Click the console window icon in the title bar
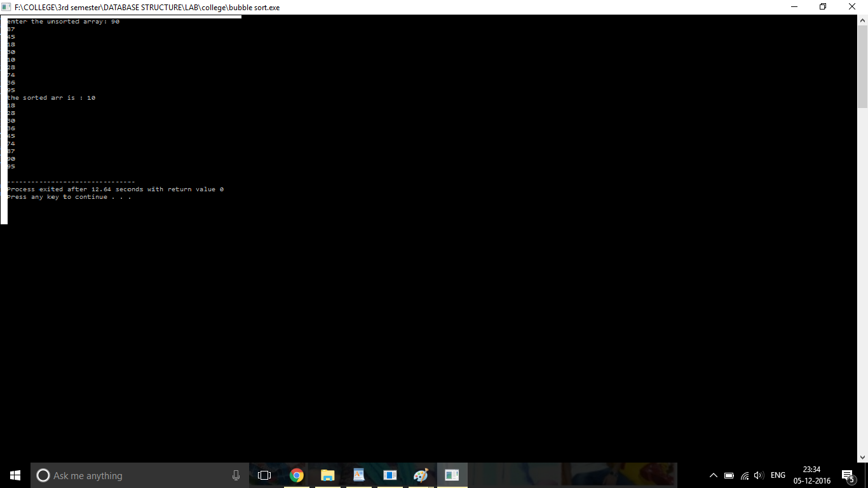The height and width of the screenshot is (488, 868). click(x=6, y=6)
